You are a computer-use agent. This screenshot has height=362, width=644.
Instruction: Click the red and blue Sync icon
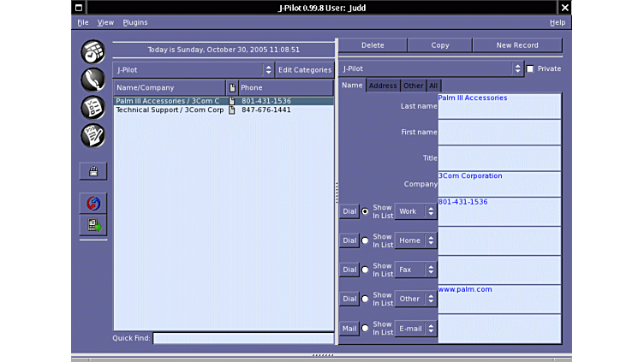coord(92,204)
